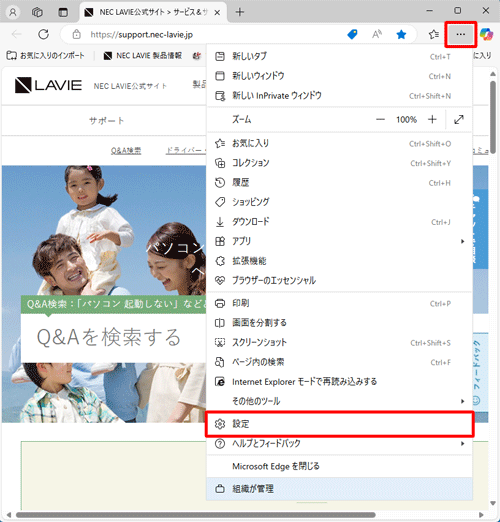
Task: Expand the その他のツール submenu
Action: pos(339,401)
